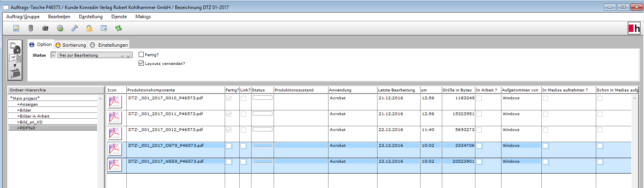This screenshot has width=644, height=188.
Task: Open the Bearbeiten menu
Action: coord(59,17)
